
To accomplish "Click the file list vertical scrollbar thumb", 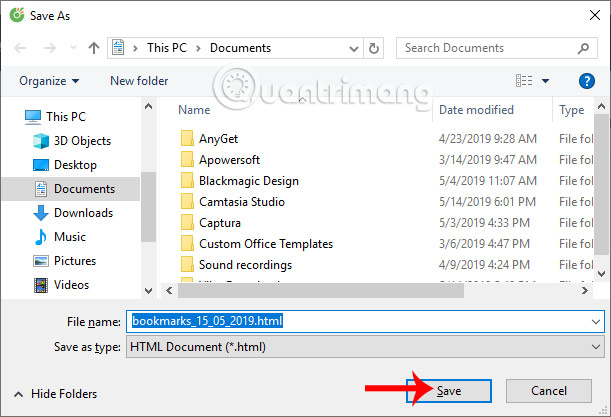I will [x=601, y=184].
